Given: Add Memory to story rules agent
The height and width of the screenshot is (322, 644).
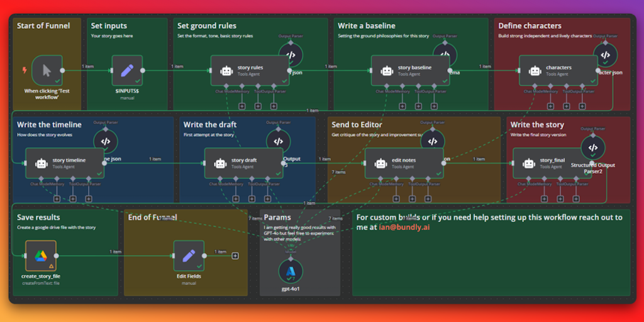Looking at the screenshot, I should click(242, 106).
